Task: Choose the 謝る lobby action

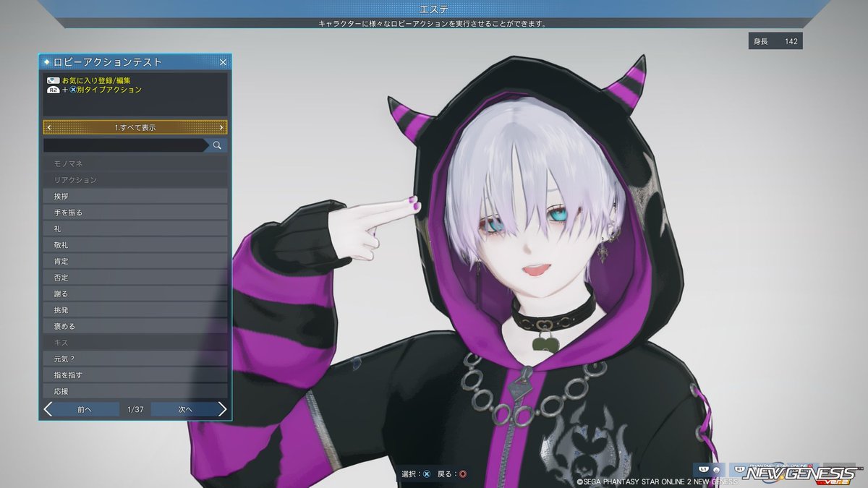Action: [x=135, y=294]
